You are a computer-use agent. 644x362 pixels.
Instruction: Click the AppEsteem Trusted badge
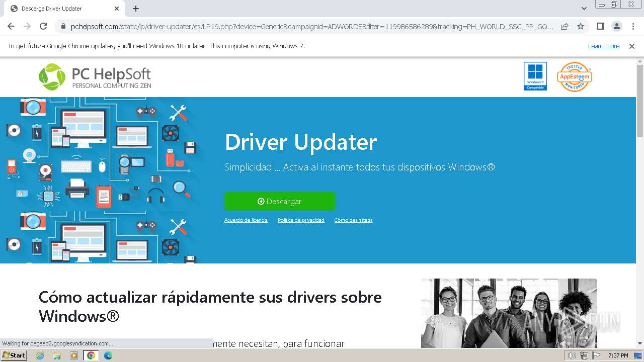coord(574,77)
